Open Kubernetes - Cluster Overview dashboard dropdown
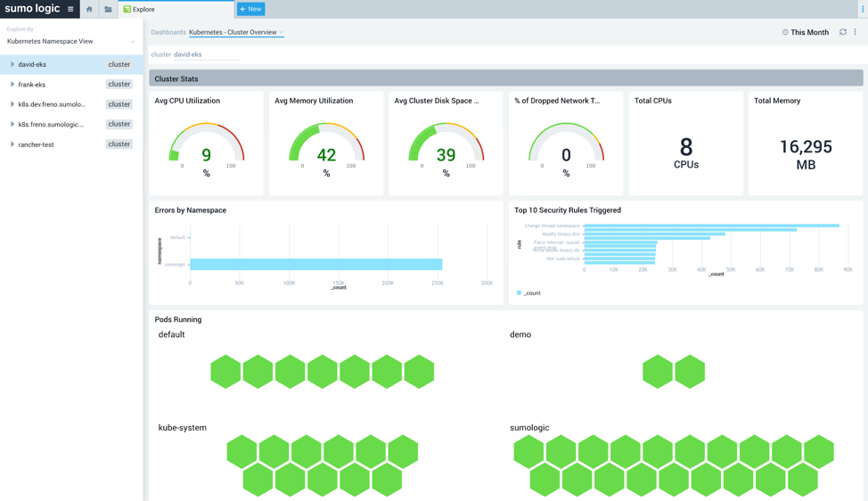868x501 pixels. click(x=236, y=32)
